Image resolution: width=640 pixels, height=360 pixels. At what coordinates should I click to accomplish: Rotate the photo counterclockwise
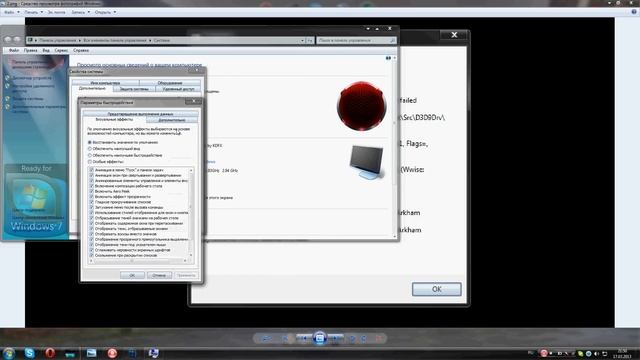click(353, 338)
